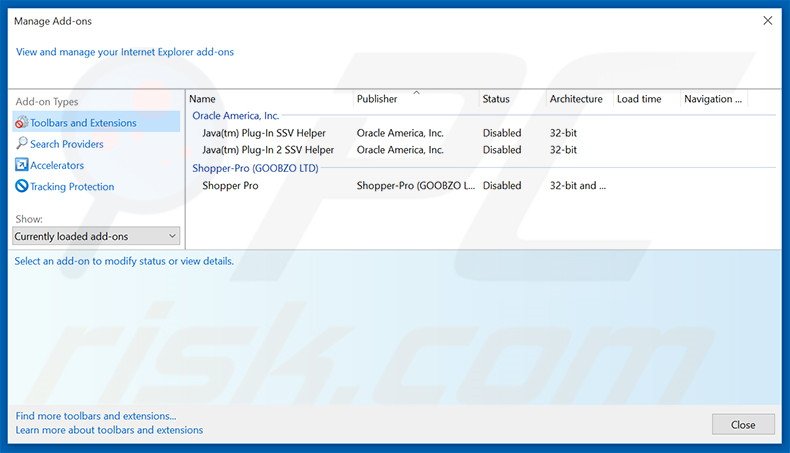Select Toolbars and Extensions type
This screenshot has width=790, height=453.
(96, 122)
